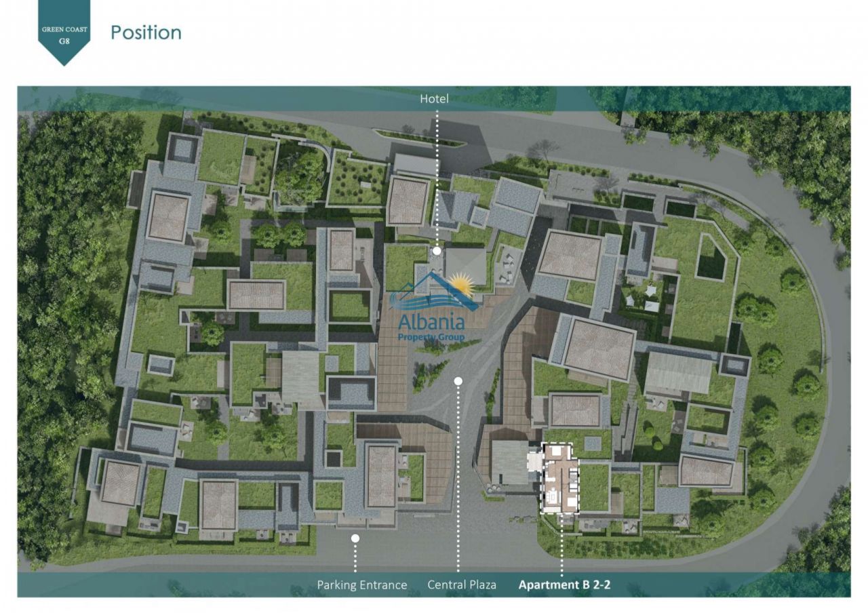Select the Central Plaza label

[462, 585]
